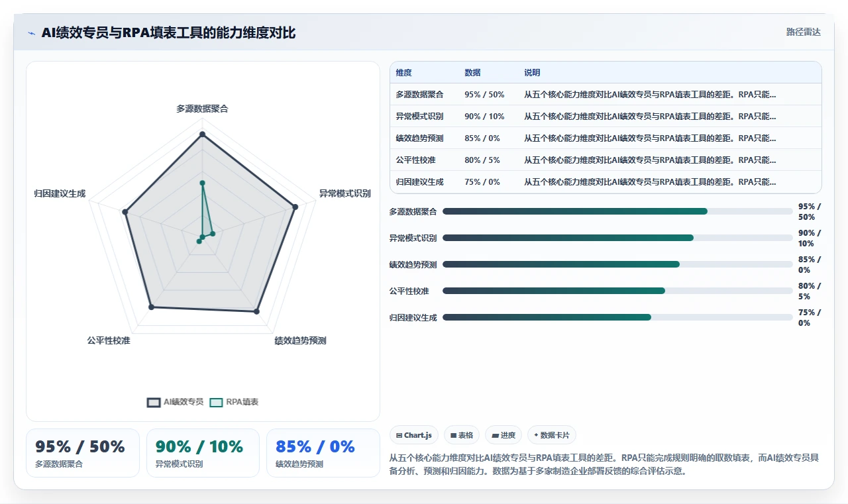Click 多源数据聚合 label beside its progress bar
Screen dimensions: 848x504
413,212
